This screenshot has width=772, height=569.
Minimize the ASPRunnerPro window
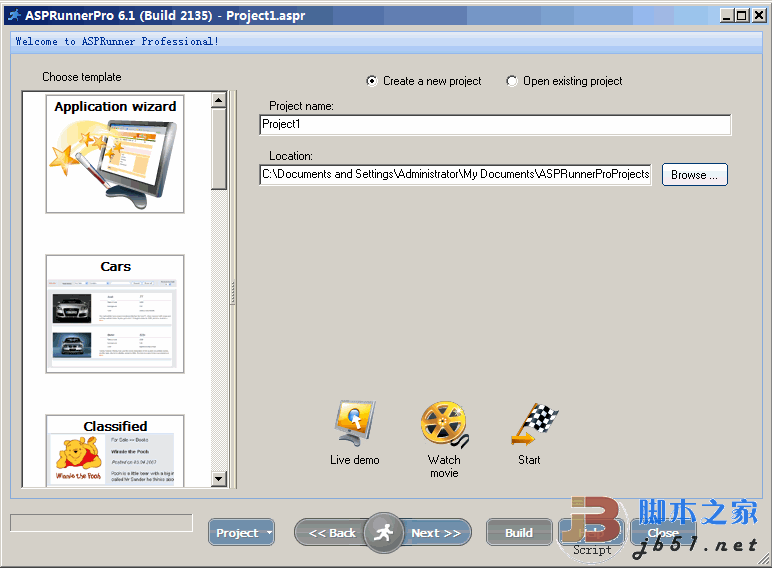[727, 16]
